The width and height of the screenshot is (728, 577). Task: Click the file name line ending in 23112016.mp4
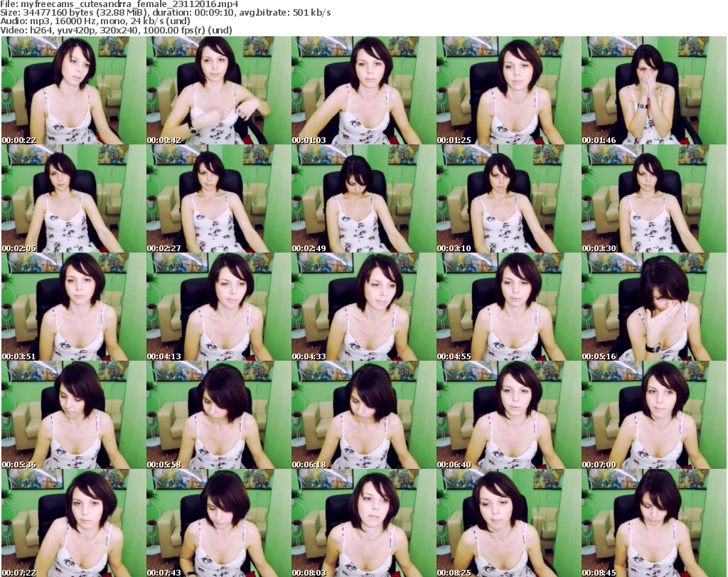tap(119, 4)
